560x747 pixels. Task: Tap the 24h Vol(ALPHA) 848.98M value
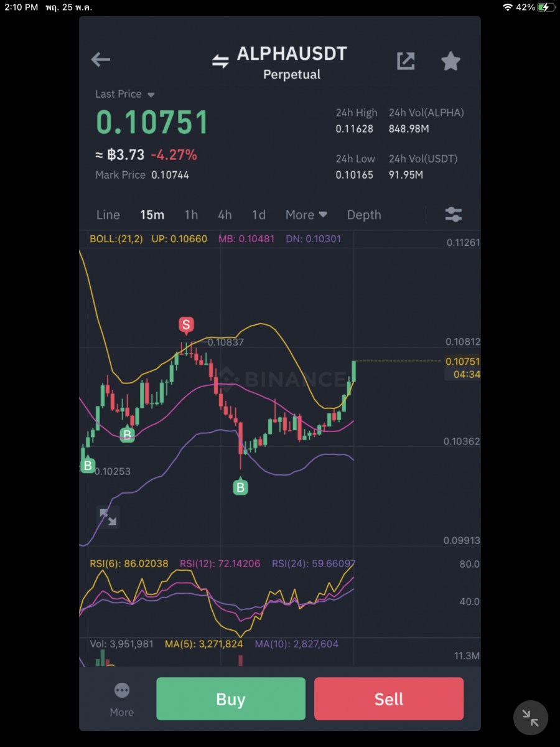(x=409, y=129)
